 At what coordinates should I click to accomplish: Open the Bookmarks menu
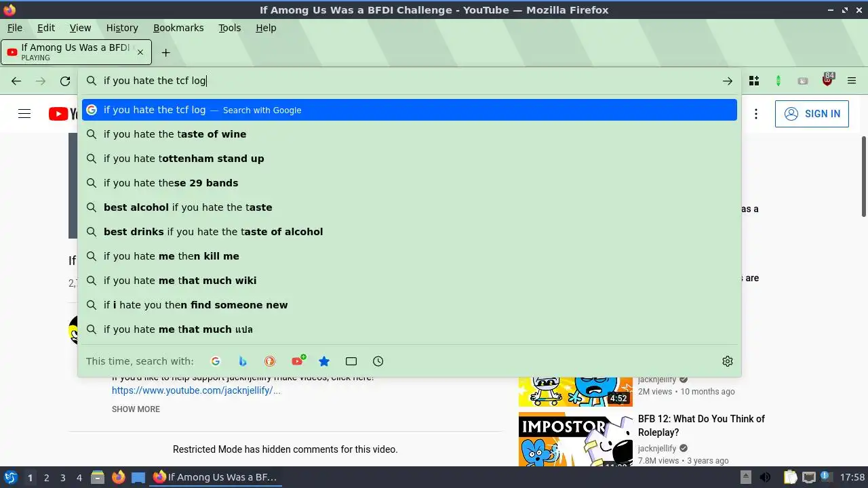[178, 28]
